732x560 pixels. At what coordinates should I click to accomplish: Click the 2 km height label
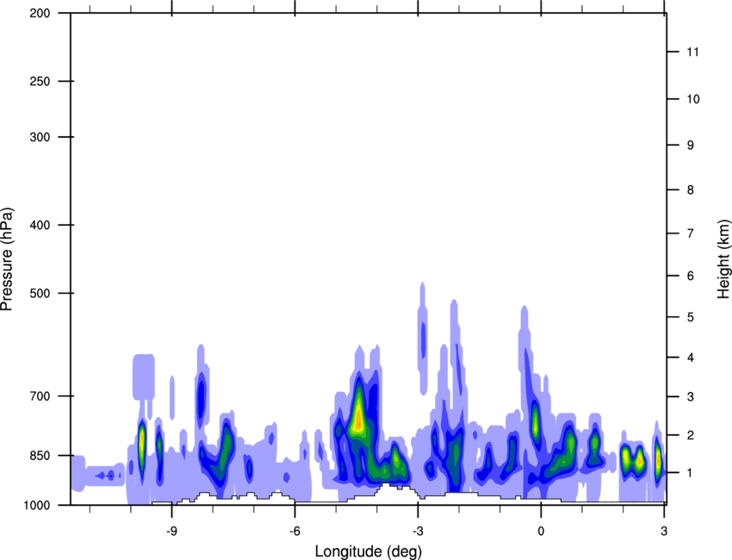(x=691, y=435)
